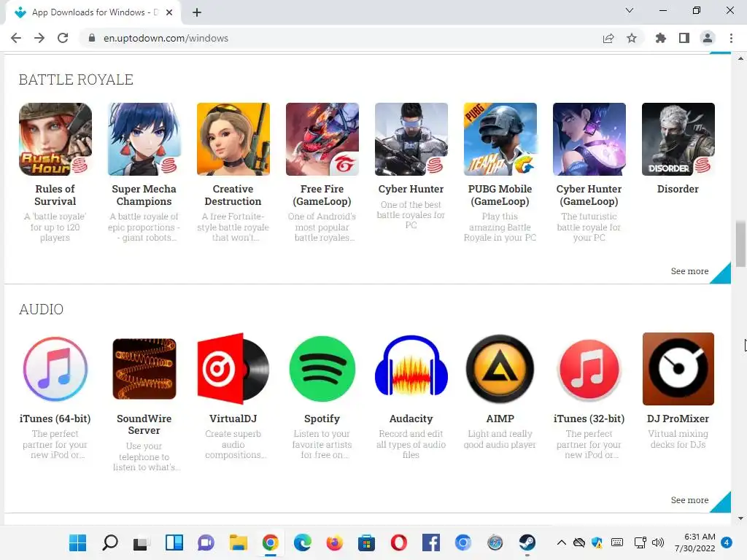View site information via the lock icon
747x560 pixels.
(x=92, y=38)
